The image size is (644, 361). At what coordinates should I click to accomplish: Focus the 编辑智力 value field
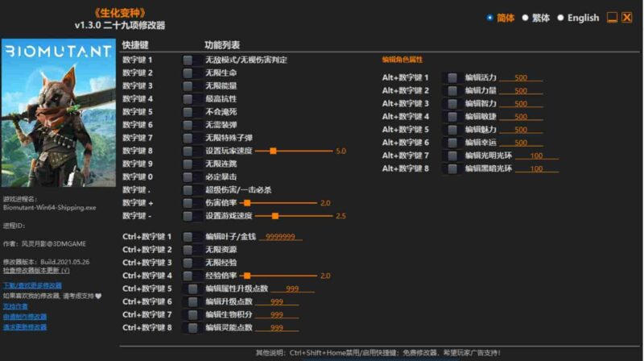pos(521,104)
